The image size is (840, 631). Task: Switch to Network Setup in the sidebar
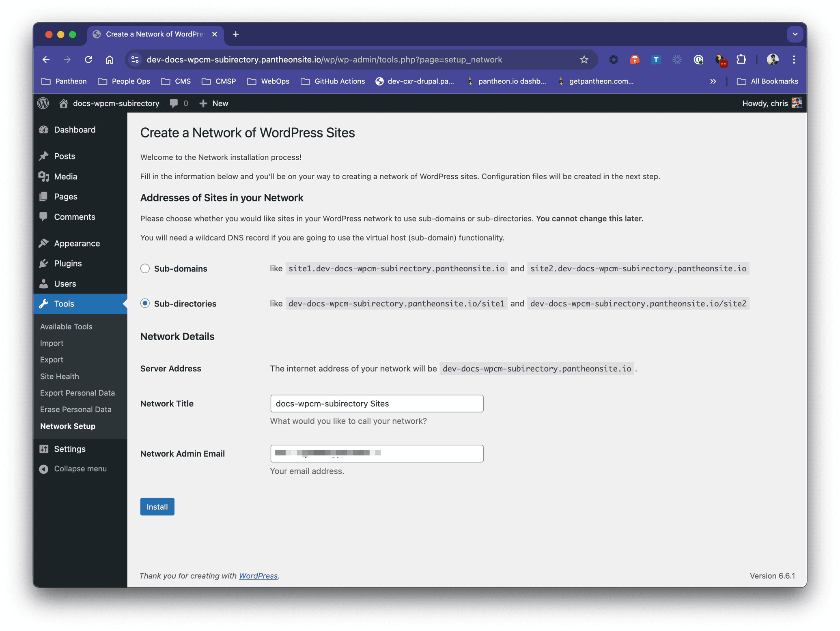point(67,426)
